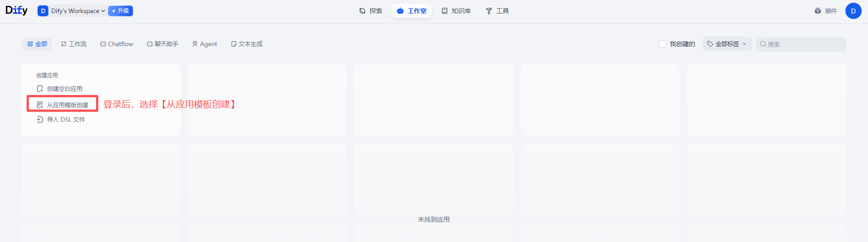Click the import DSL file icon
Image resolution: width=868 pixels, height=242 pixels.
[x=40, y=119]
